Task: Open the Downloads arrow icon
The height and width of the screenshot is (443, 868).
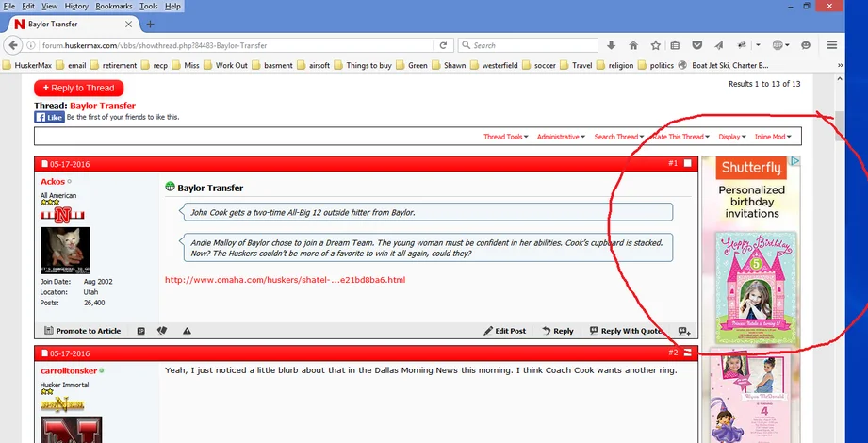Action: (x=611, y=45)
